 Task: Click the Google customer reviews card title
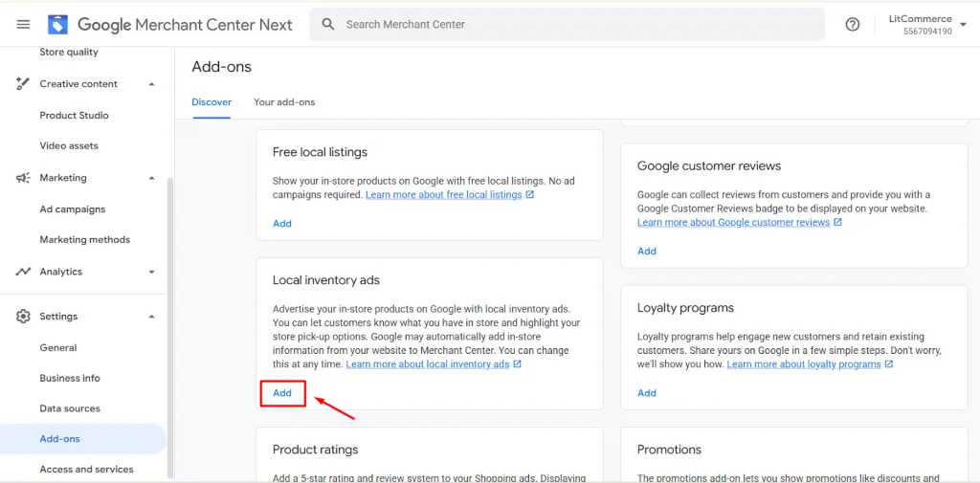[709, 166]
